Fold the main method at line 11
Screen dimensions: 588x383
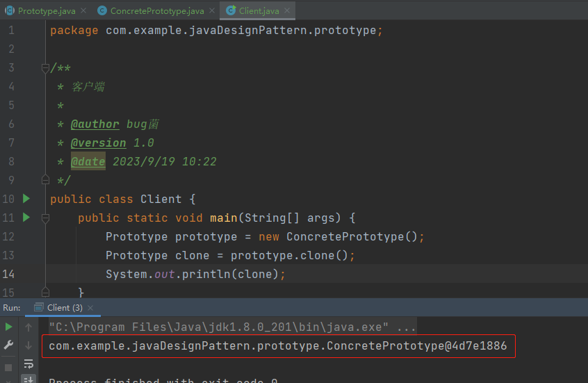pos(45,218)
